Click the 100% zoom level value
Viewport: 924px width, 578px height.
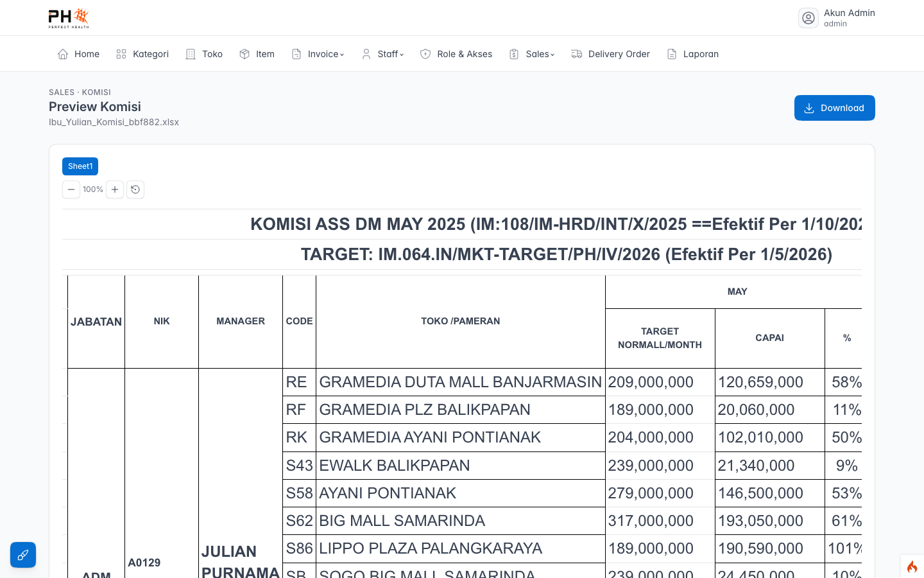pyautogui.click(x=93, y=189)
